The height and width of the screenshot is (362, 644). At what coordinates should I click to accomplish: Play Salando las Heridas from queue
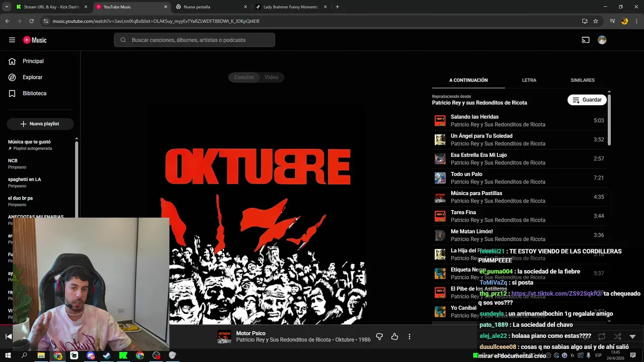[x=519, y=121]
